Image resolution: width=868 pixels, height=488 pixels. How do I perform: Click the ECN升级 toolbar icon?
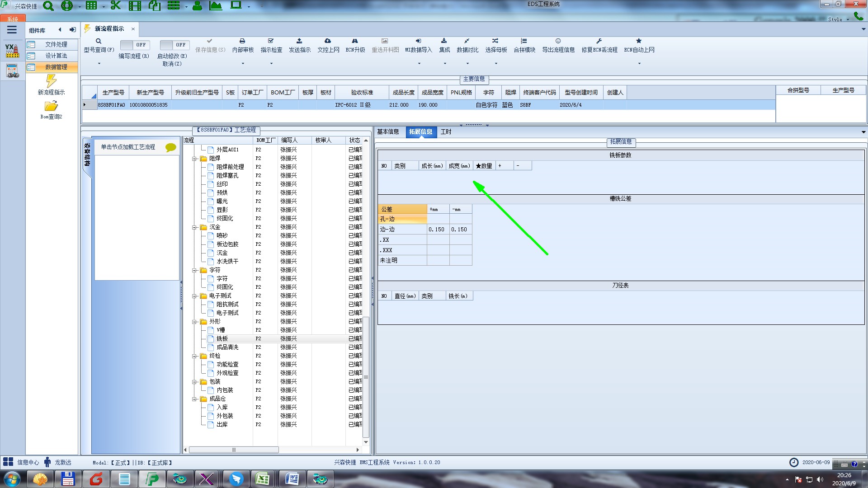pyautogui.click(x=355, y=41)
